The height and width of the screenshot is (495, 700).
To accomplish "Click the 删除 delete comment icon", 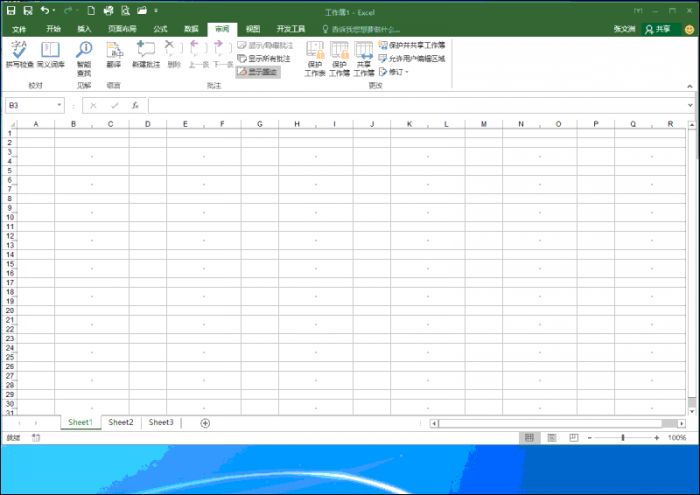I will click(x=174, y=54).
